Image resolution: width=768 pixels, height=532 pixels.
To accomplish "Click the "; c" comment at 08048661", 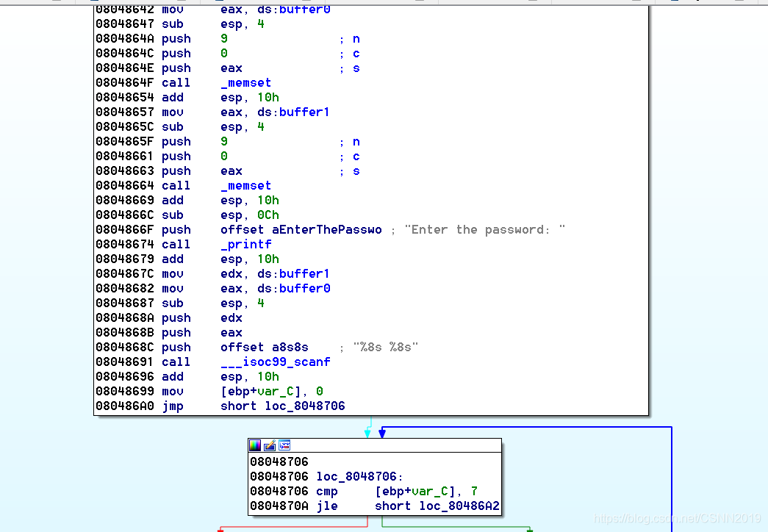I will 350,157.
